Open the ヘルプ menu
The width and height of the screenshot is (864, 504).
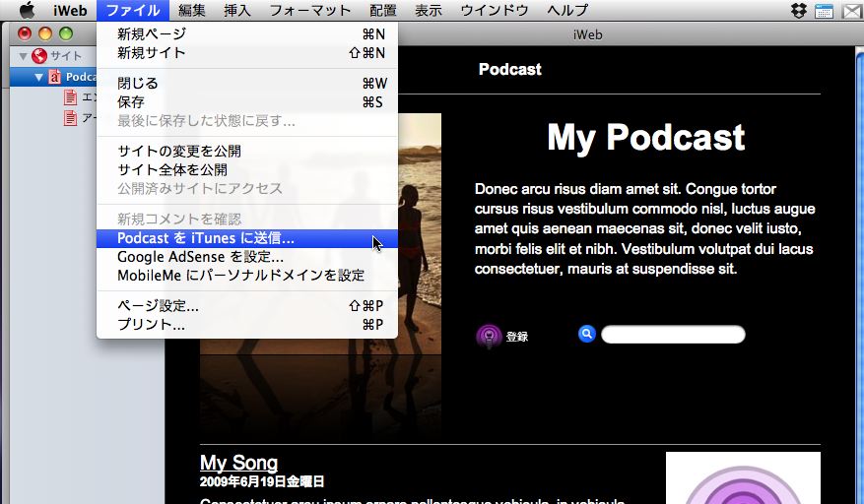pyautogui.click(x=567, y=11)
